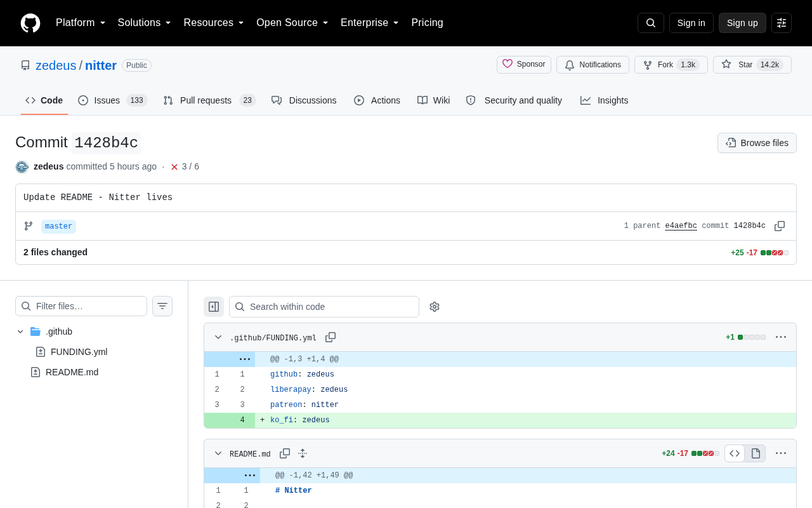Click the Sign up button
812x508 pixels.
coord(742,23)
